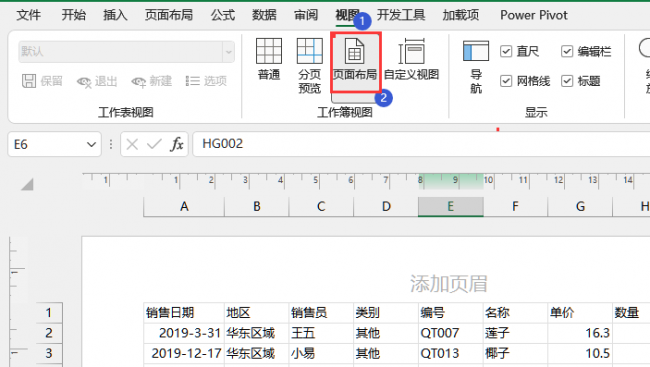Click the Keep (保留) sheet view icon
Image resolution: width=650 pixels, height=367 pixels.
pos(29,81)
